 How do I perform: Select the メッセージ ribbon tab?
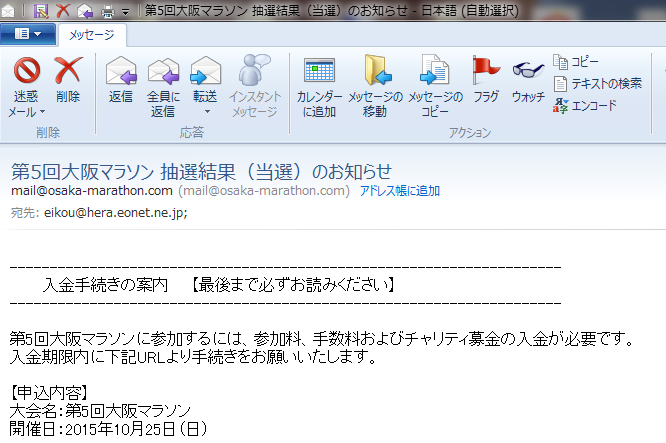pyautogui.click(x=92, y=35)
